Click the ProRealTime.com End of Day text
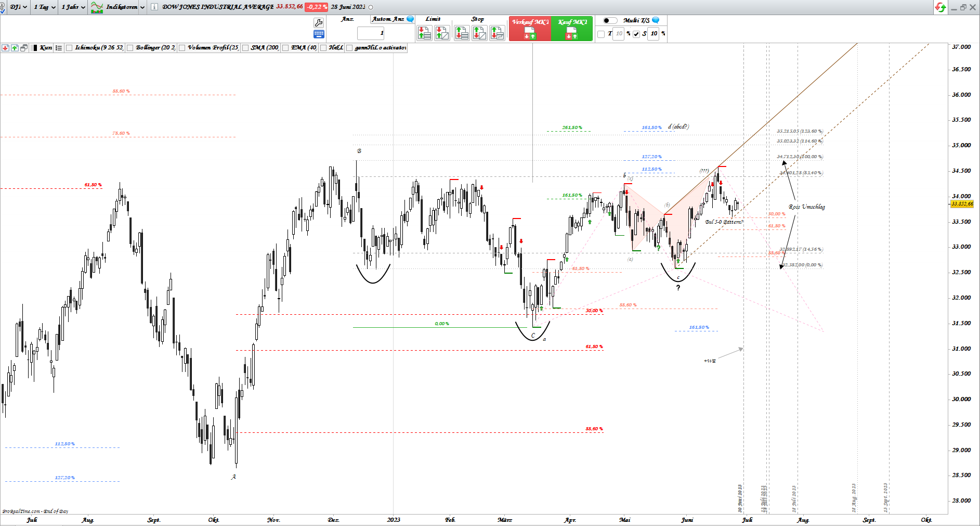This screenshot has height=526, width=980. coord(35,511)
